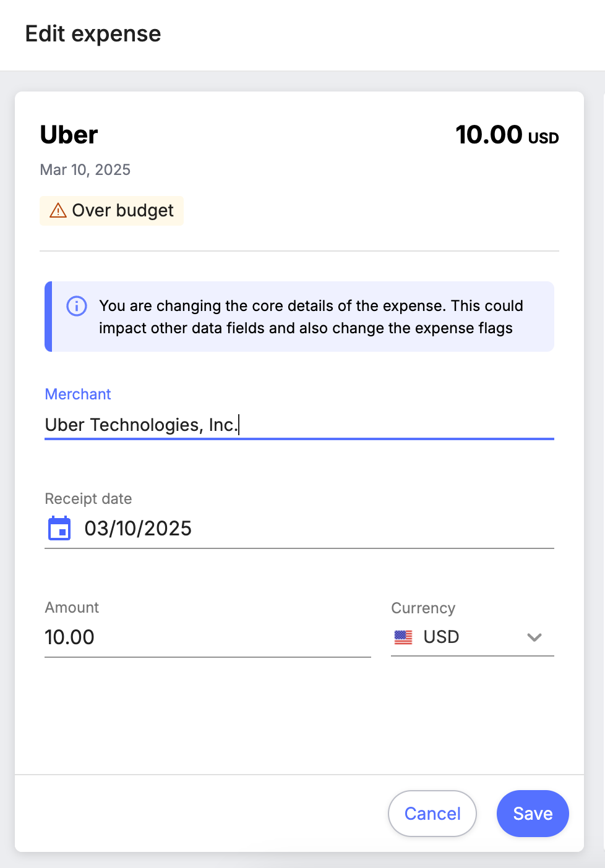The width and height of the screenshot is (605, 868).
Task: Click the Mar 10, 2025 date text
Action: pos(85,170)
